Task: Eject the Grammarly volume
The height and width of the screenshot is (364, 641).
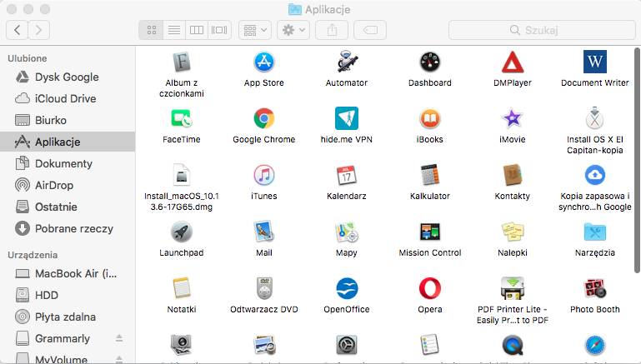Action: pyautogui.click(x=119, y=338)
